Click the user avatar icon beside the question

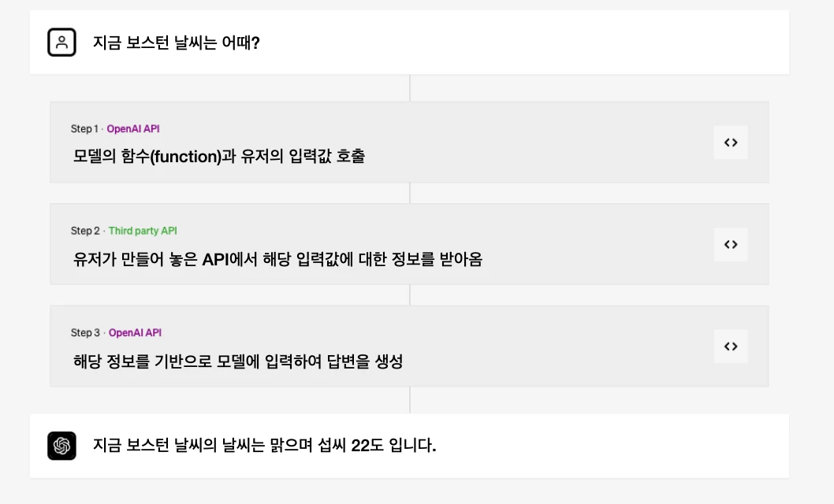61,42
